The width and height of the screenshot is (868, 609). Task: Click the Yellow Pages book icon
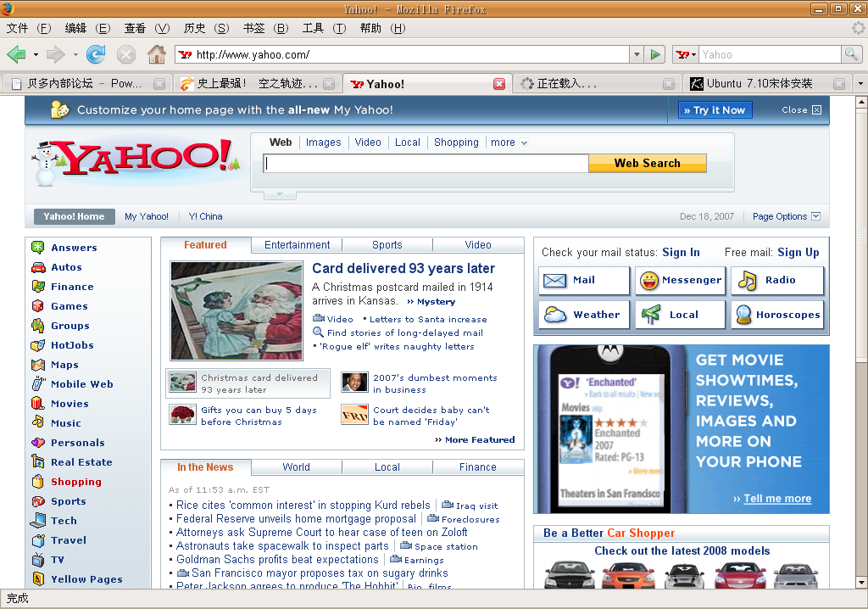37,579
